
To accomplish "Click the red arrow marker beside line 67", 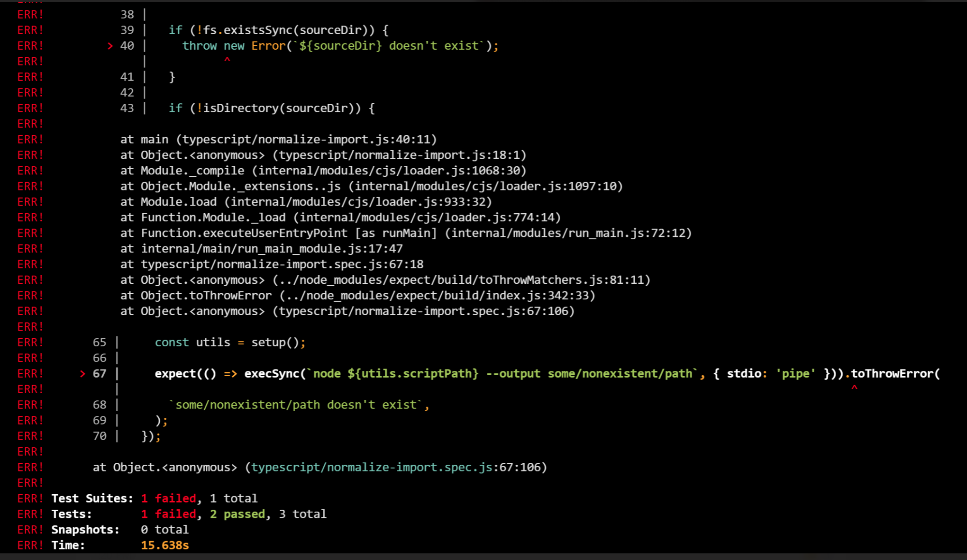I will 82,374.
